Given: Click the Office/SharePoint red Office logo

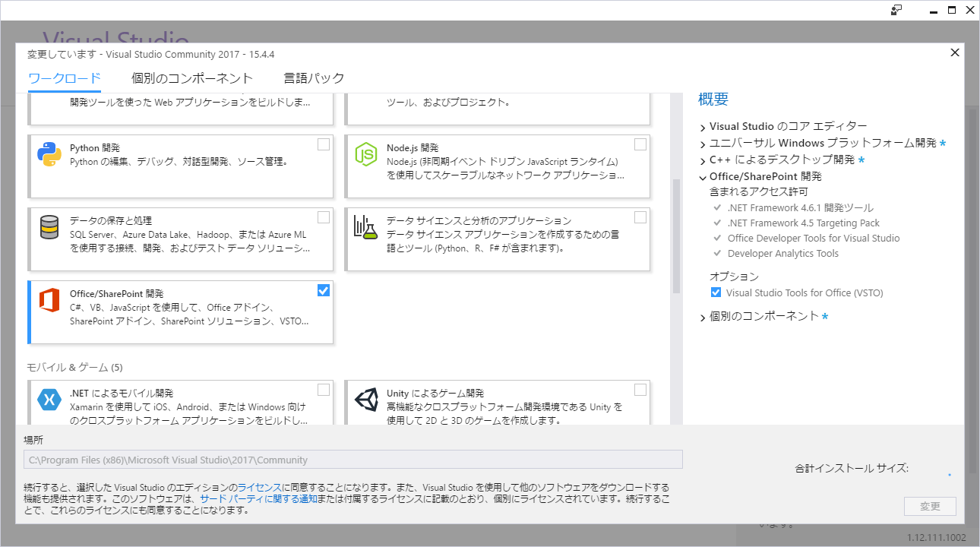Looking at the screenshot, I should click(x=49, y=301).
